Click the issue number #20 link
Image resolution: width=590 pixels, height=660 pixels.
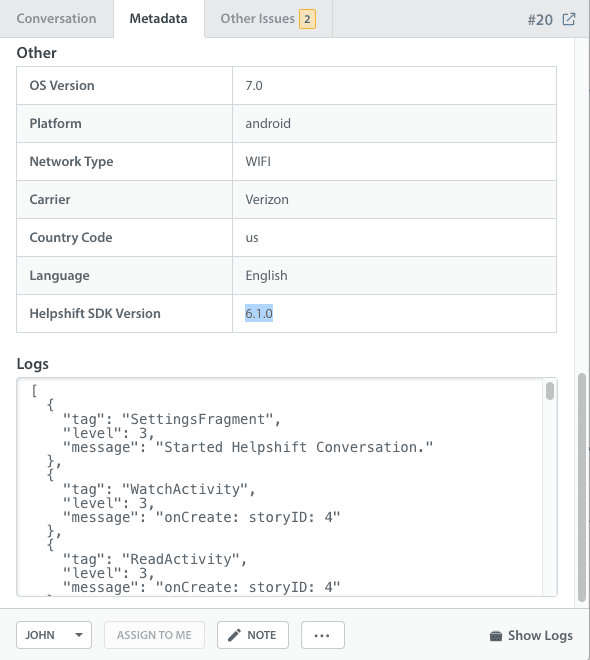(540, 19)
